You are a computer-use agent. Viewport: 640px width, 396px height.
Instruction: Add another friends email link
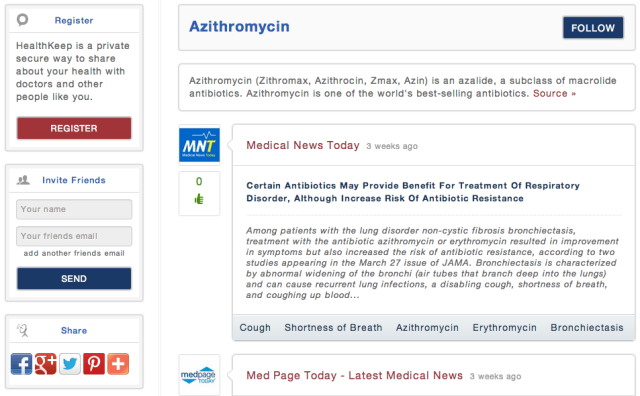coord(74,253)
